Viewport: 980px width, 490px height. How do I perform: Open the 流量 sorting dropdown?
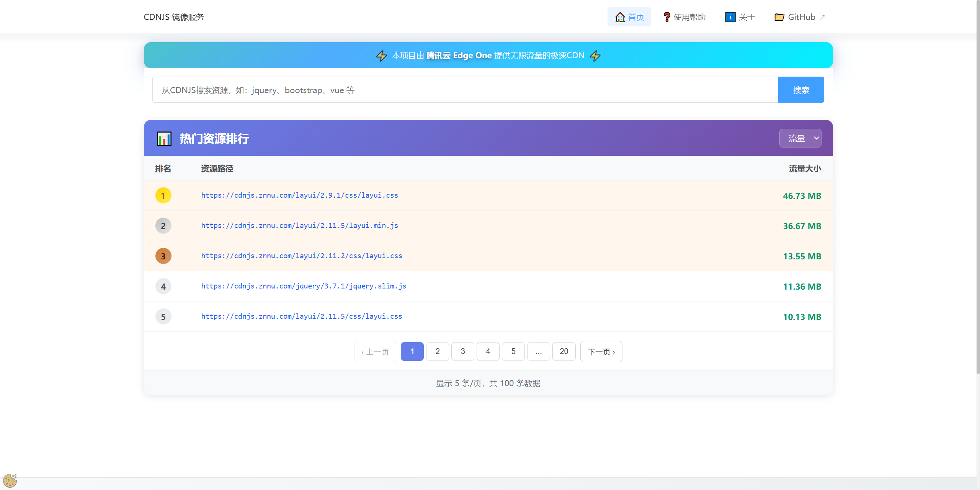click(800, 138)
